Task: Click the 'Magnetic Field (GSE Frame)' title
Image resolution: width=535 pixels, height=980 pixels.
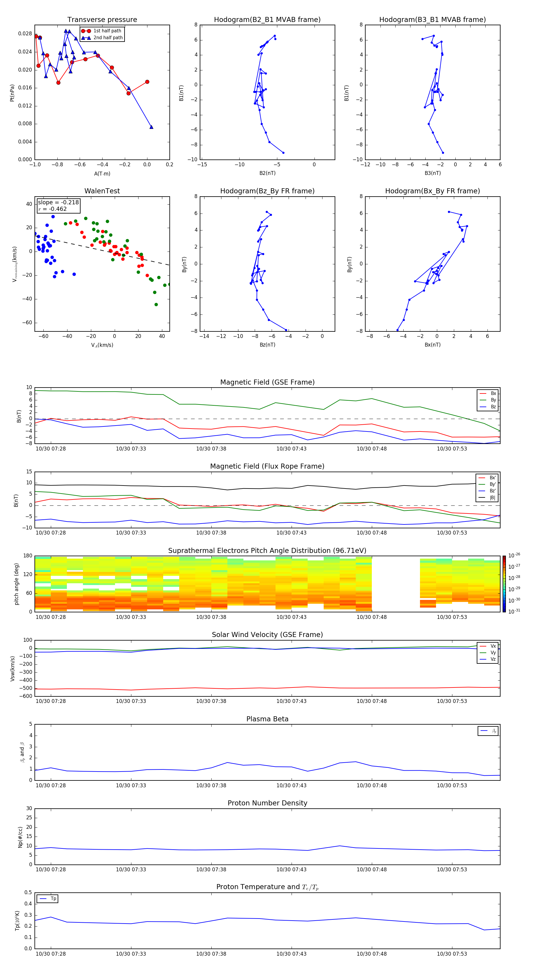Action: coord(267,382)
